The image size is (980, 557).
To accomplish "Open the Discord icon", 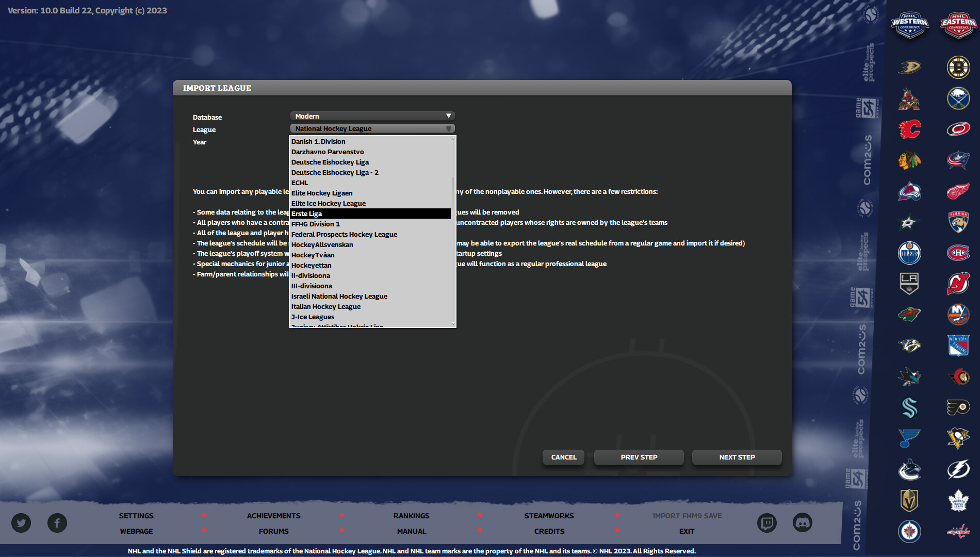I will click(804, 523).
